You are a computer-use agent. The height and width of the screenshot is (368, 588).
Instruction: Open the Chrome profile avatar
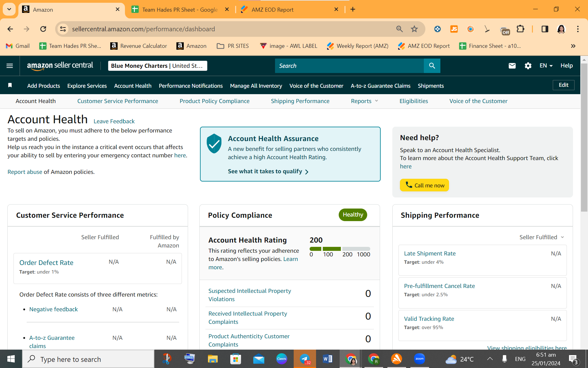tap(561, 29)
